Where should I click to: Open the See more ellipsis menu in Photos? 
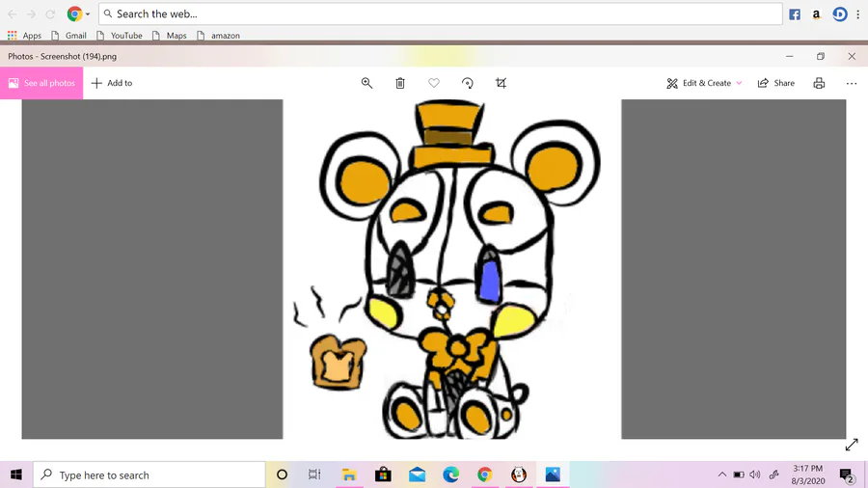click(852, 83)
